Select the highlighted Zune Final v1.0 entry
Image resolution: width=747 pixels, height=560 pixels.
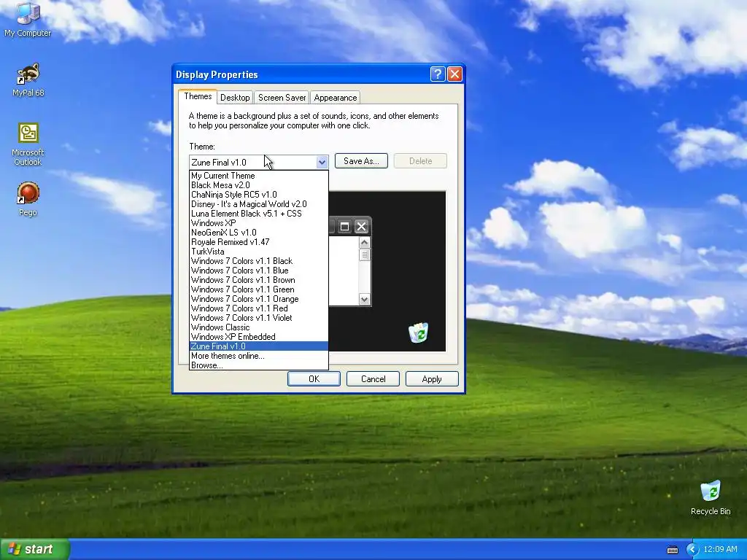259,346
